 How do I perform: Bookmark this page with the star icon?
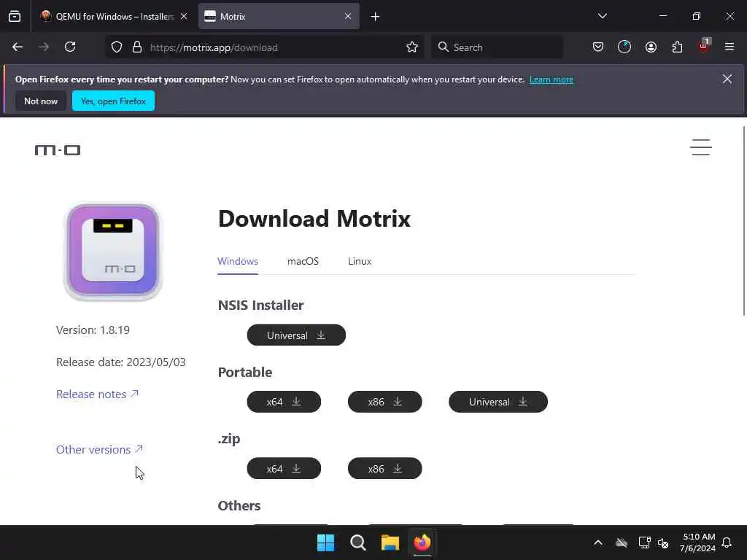coord(412,47)
